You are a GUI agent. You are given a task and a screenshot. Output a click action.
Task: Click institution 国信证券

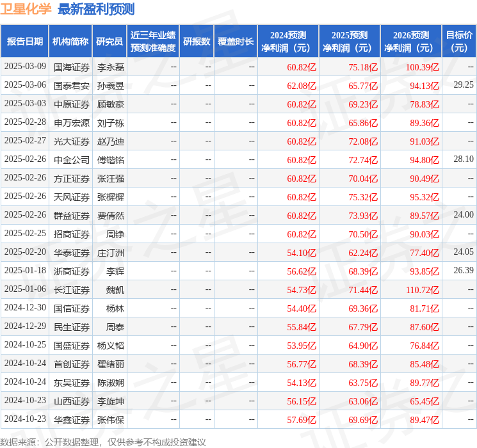point(72,308)
